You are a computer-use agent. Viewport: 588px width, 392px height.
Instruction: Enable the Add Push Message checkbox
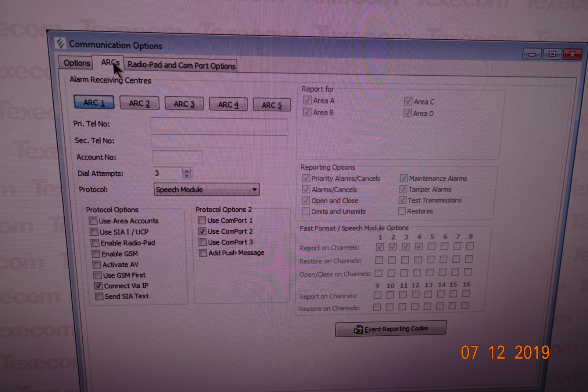point(203,253)
